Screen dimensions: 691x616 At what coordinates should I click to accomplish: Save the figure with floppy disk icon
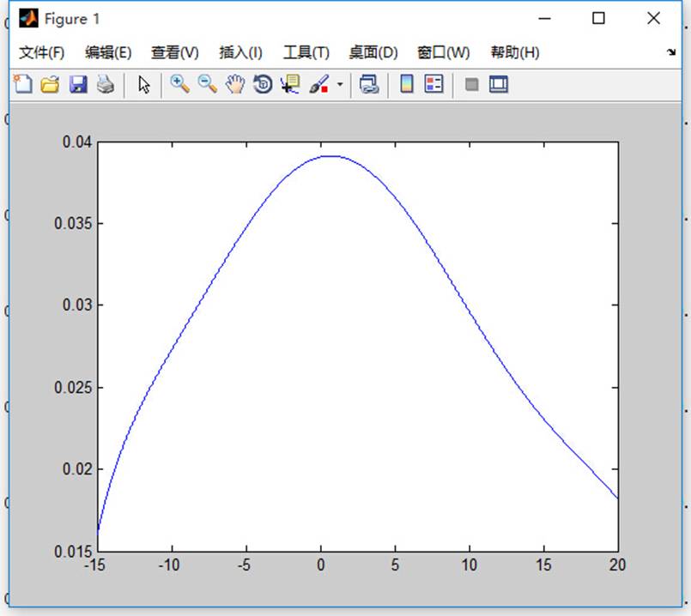pyautogui.click(x=78, y=84)
